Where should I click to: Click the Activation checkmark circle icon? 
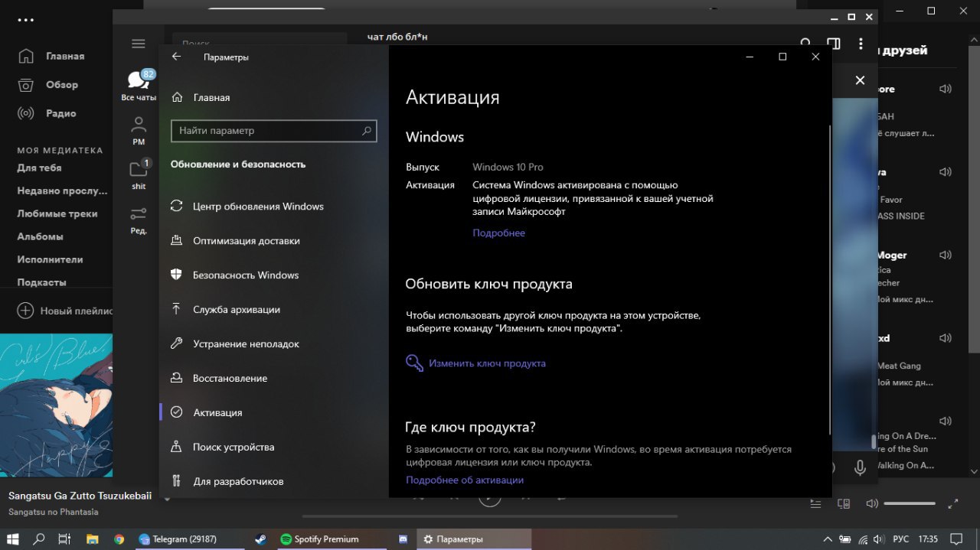[177, 412]
